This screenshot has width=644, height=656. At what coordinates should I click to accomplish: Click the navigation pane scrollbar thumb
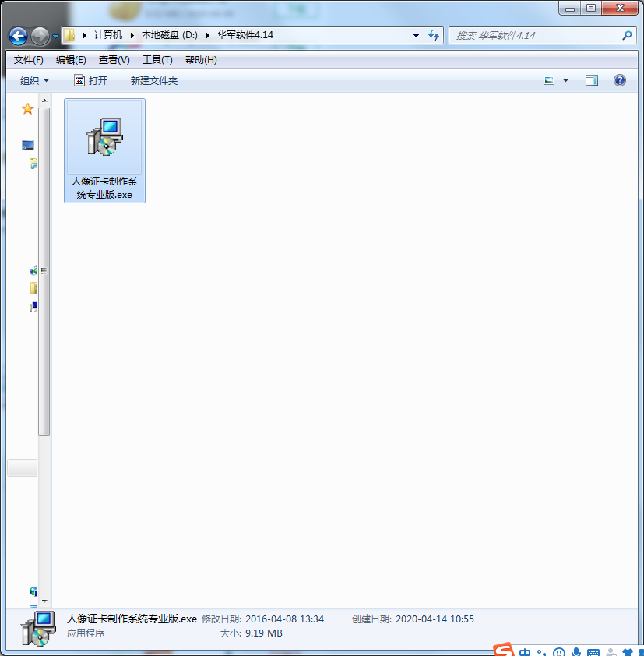(x=44, y=271)
